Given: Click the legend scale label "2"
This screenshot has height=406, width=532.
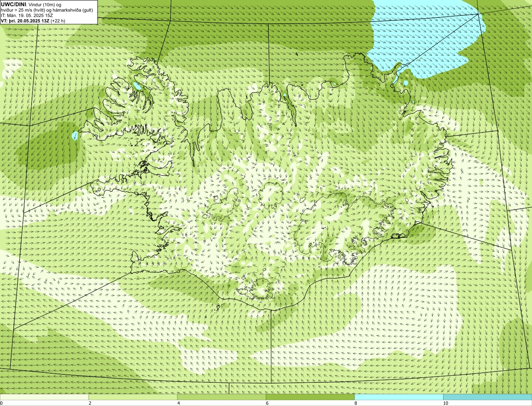Looking at the screenshot, I should (x=90, y=403).
